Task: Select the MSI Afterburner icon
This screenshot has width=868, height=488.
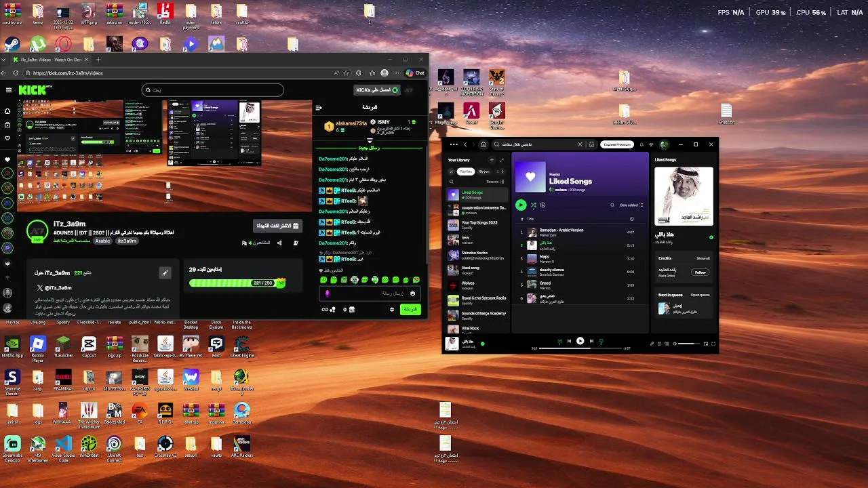Action: (x=38, y=449)
